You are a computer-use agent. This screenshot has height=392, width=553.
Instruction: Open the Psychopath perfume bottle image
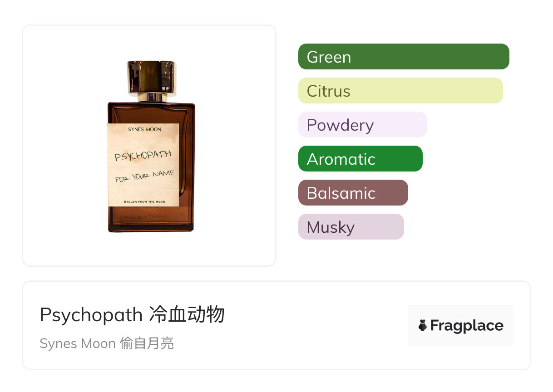point(151,146)
